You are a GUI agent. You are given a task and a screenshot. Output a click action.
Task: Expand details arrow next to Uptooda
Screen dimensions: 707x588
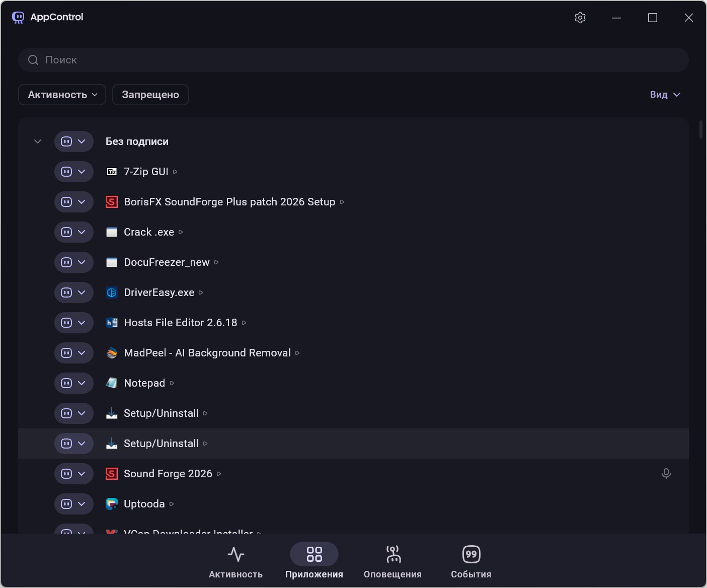coord(172,504)
